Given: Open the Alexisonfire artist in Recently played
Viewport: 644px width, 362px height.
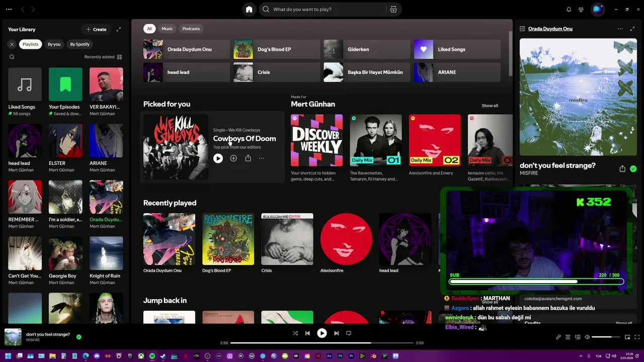Looking at the screenshot, I should [x=346, y=244].
